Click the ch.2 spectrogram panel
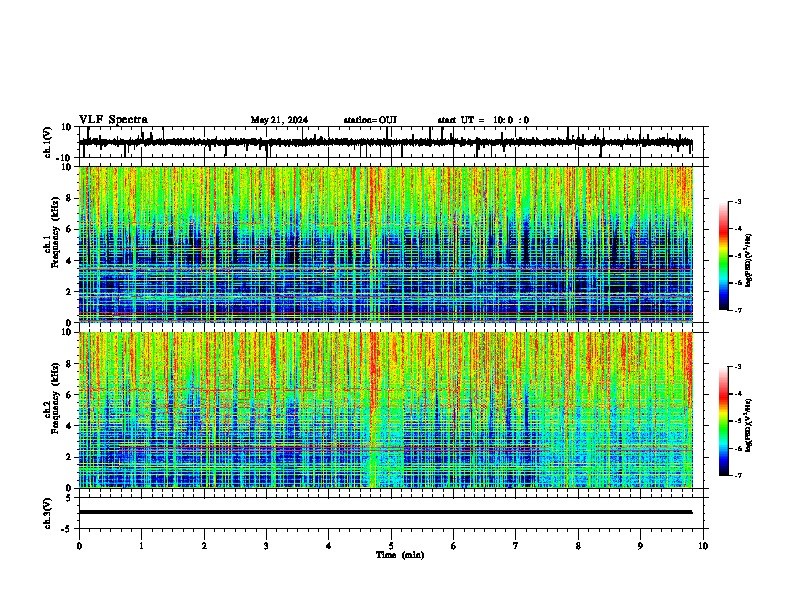Image resolution: width=792 pixels, height=612 pixels. click(386, 410)
